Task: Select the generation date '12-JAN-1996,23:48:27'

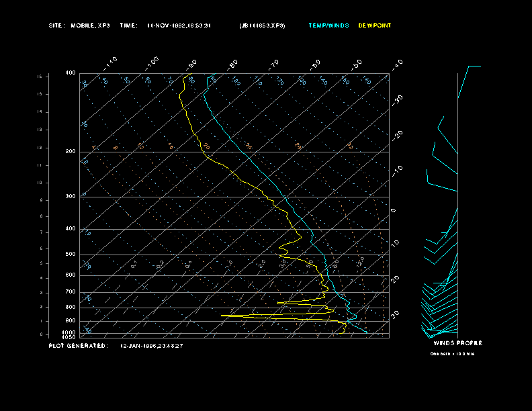Action: pos(152,346)
